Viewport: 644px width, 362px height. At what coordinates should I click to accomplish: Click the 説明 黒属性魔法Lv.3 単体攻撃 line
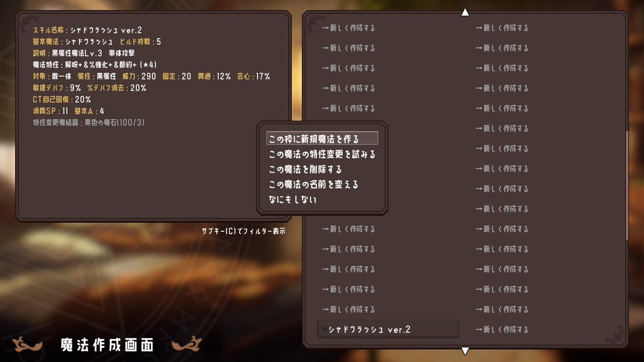(84, 53)
